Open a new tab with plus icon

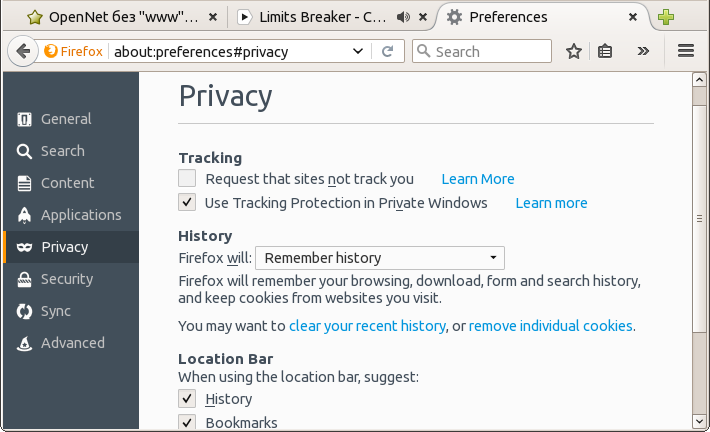coord(665,17)
